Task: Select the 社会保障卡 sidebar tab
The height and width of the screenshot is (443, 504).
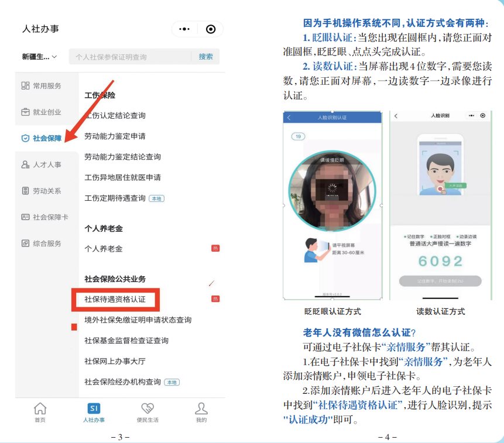Action: click(47, 217)
